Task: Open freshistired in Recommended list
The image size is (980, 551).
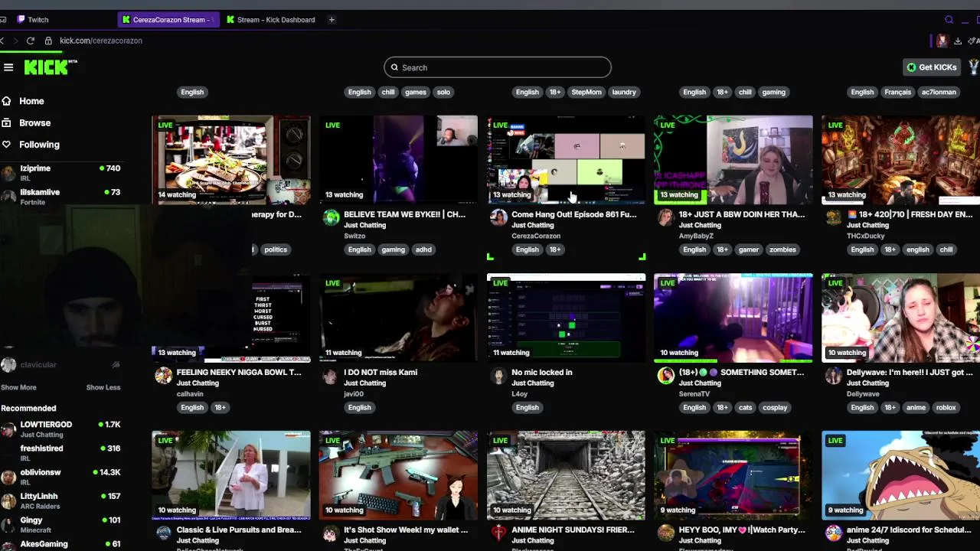Action: (x=61, y=453)
